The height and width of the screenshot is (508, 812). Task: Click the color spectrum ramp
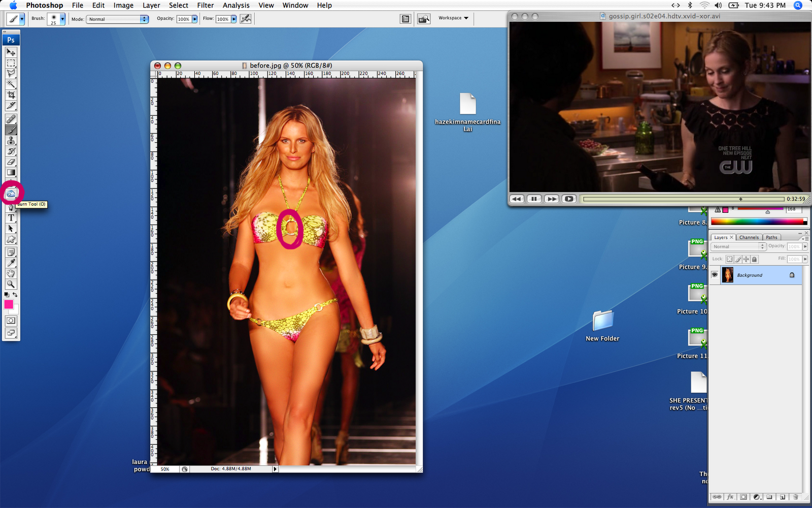point(759,221)
